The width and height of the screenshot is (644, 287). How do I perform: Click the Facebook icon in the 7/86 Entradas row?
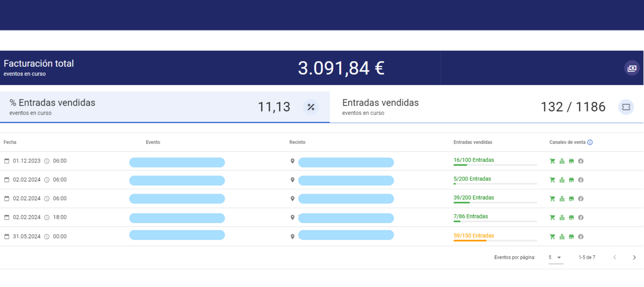[x=581, y=217]
